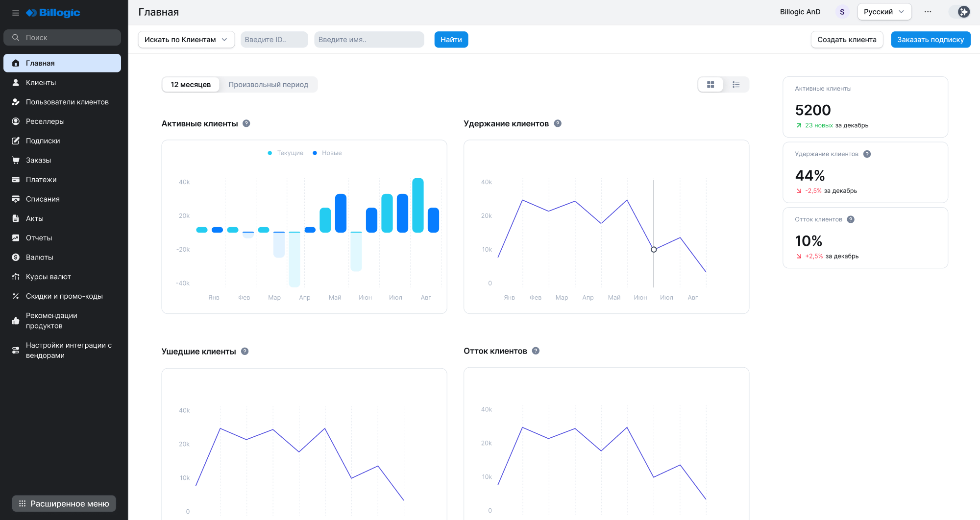Click the Введите ID input field
The height and width of the screenshot is (520, 980).
click(x=274, y=40)
